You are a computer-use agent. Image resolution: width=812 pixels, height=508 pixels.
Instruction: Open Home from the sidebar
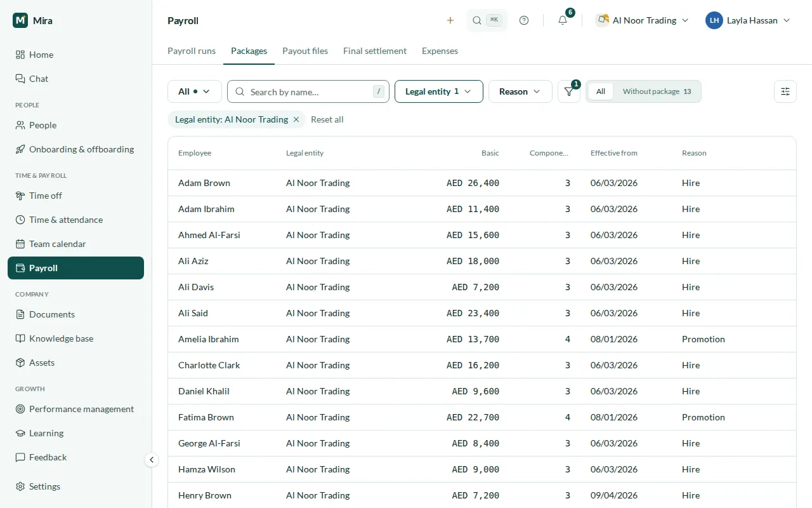click(75, 55)
